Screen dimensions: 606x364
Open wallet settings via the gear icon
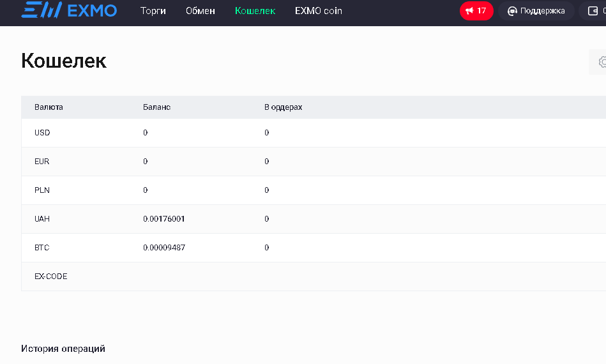click(601, 62)
